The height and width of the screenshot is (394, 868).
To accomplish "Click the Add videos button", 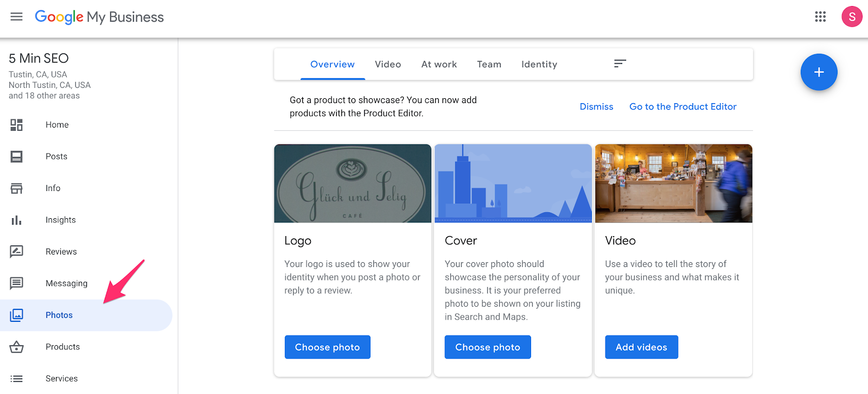I will 641,347.
